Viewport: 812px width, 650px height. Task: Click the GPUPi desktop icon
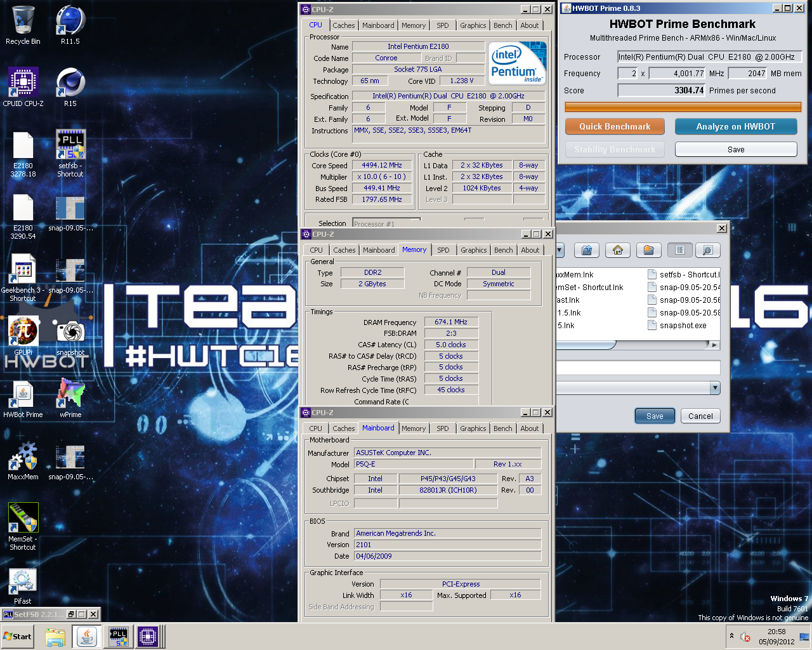coord(23,336)
